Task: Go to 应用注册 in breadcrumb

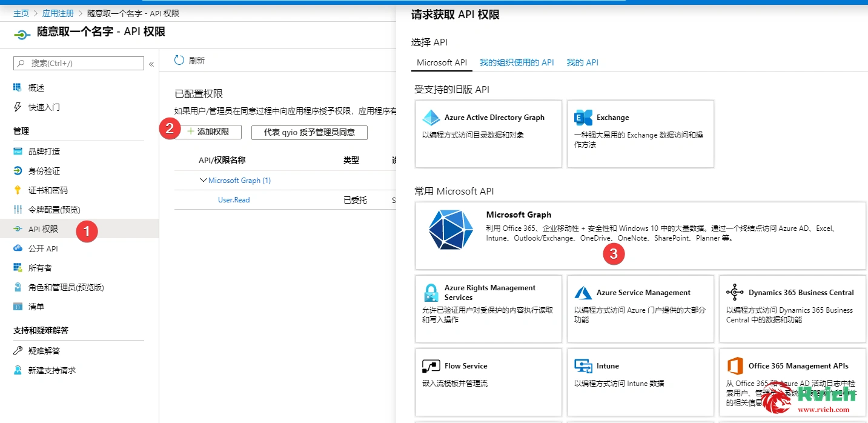Action: tap(58, 13)
